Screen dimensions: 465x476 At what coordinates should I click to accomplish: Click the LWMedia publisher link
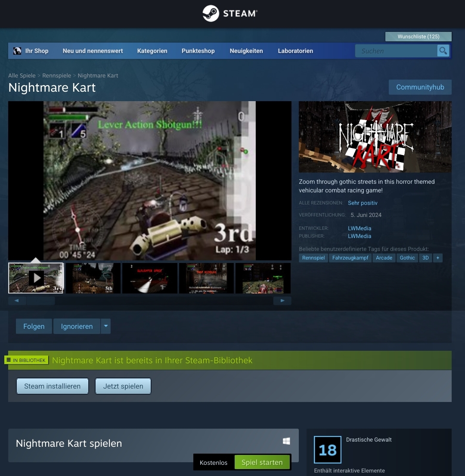pyautogui.click(x=360, y=236)
